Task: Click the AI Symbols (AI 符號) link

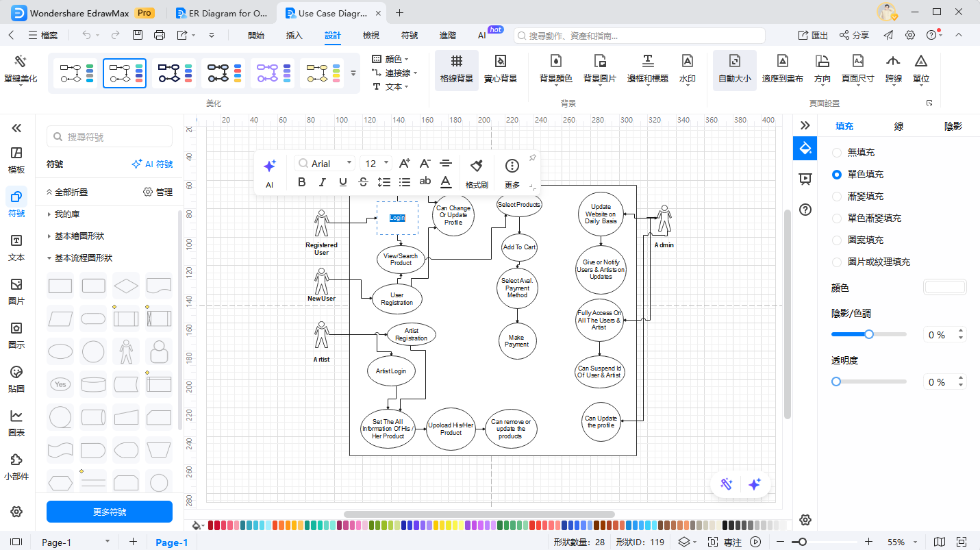Action: [152, 164]
